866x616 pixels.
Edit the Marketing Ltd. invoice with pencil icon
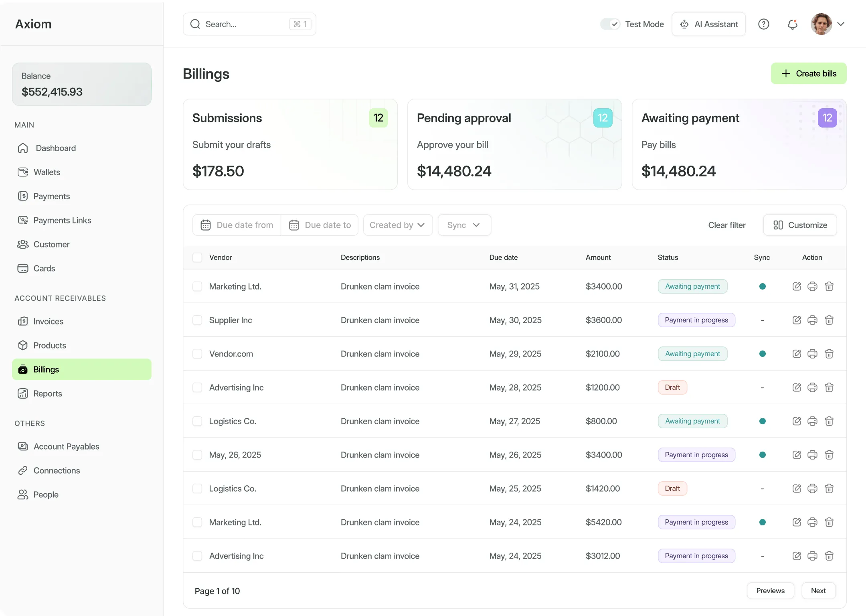[797, 286]
